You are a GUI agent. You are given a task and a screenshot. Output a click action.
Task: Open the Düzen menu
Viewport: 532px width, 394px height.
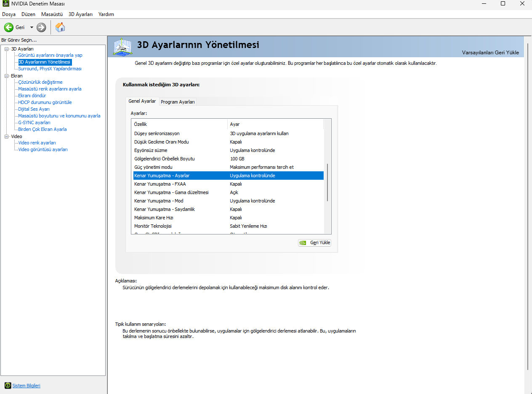pos(28,14)
